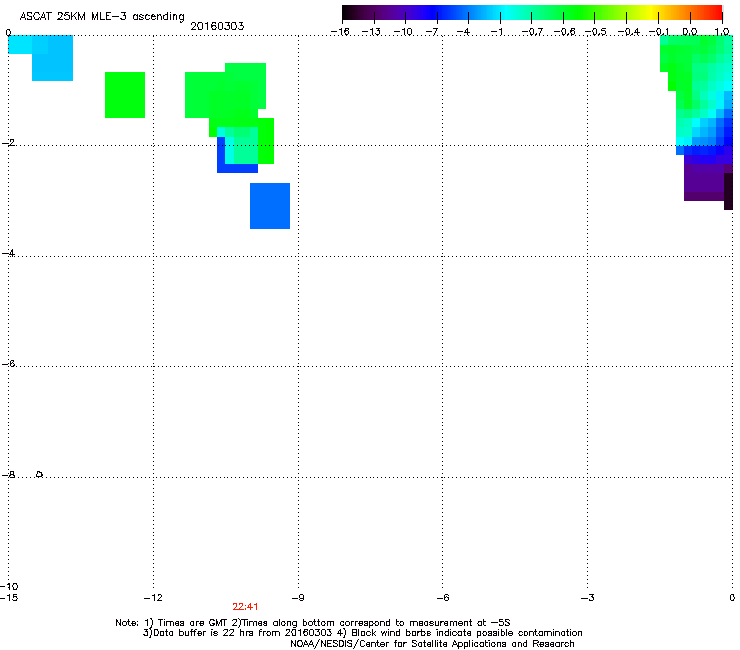Select the isolated green square data patch
The width and height of the screenshot is (740, 650).
(125, 95)
